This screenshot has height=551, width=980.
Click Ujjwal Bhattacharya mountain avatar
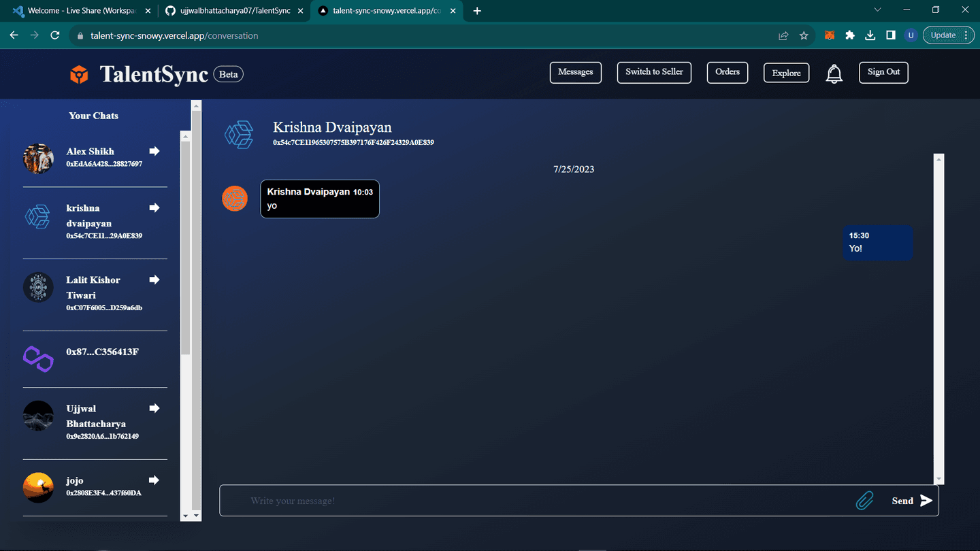point(38,416)
